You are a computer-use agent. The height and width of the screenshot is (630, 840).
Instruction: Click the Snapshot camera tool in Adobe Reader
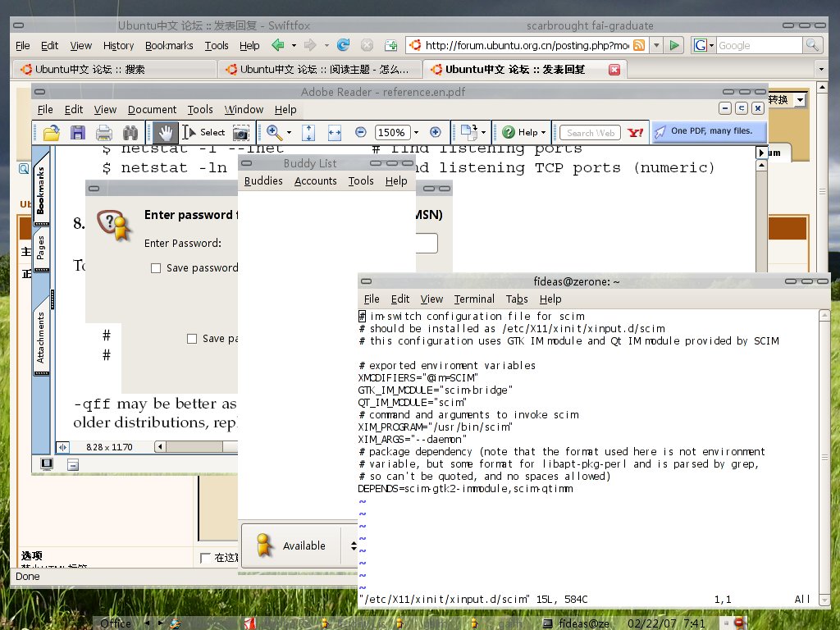[x=241, y=132]
